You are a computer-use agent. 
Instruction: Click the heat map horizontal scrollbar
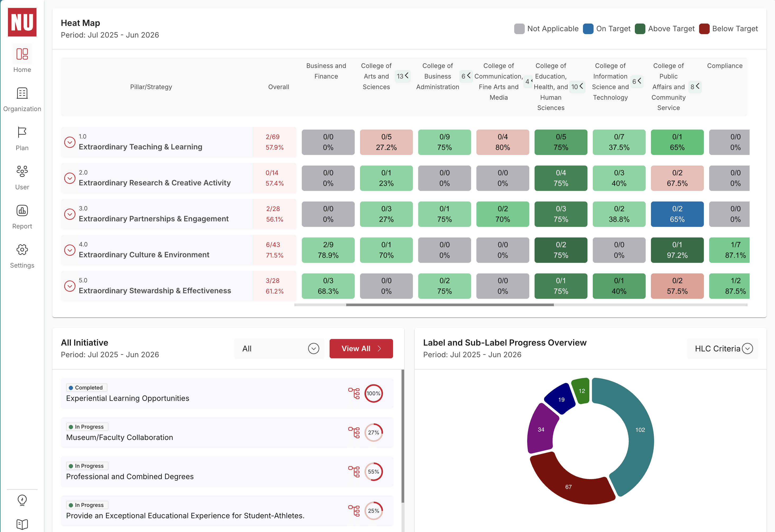point(450,305)
